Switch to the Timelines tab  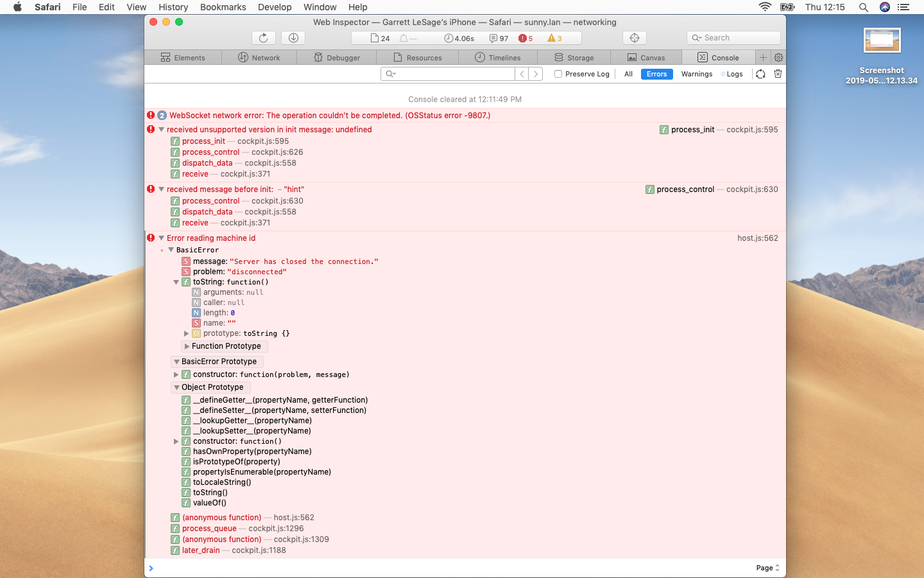pyautogui.click(x=497, y=57)
